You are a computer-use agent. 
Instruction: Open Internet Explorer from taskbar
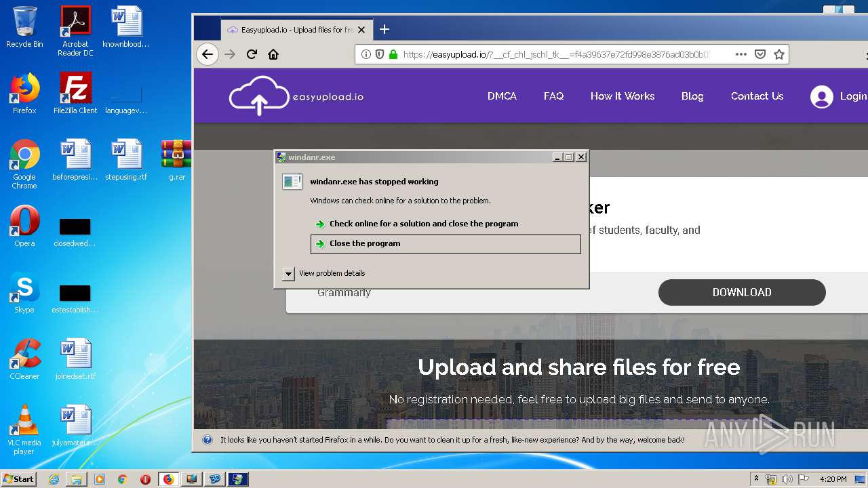[x=54, y=479]
